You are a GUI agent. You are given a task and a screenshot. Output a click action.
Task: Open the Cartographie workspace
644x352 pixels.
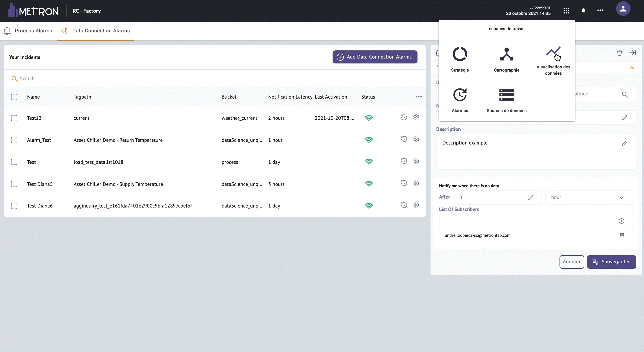(x=506, y=54)
